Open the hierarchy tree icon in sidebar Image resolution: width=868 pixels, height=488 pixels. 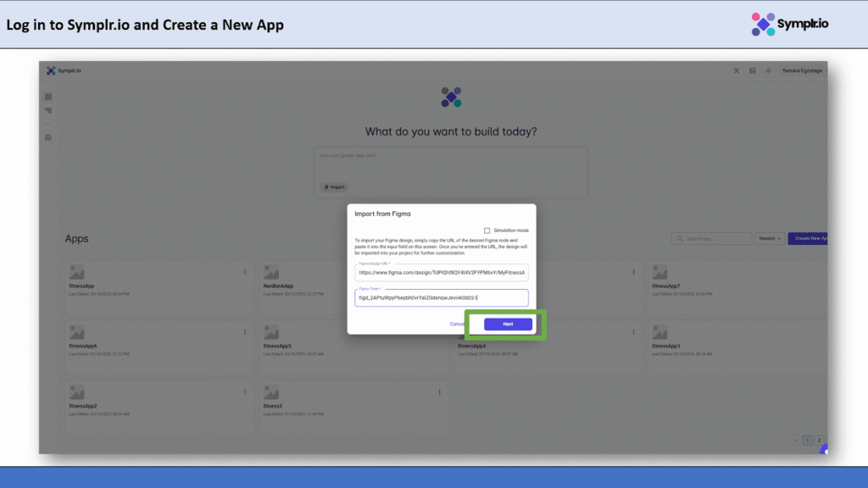(48, 110)
